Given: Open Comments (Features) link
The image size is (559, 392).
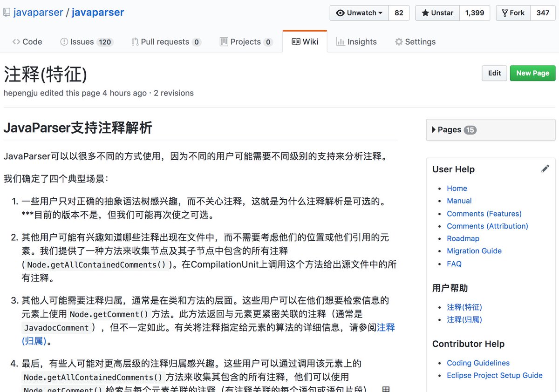Looking at the screenshot, I should [x=484, y=214].
